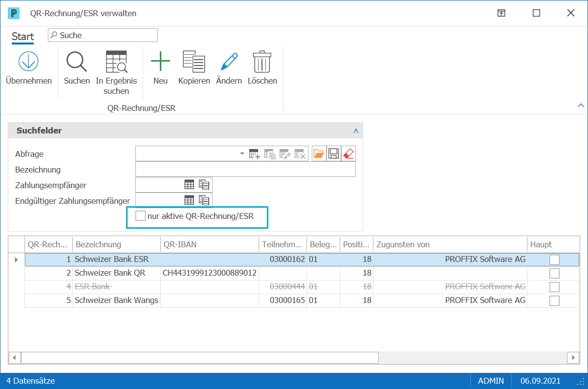Select the Schweizer Bank Wangs row
The height and width of the screenshot is (389, 588).
pyautogui.click(x=302, y=301)
